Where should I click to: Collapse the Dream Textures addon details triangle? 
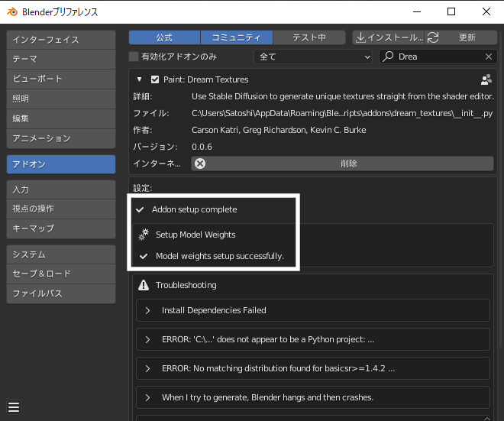[139, 79]
